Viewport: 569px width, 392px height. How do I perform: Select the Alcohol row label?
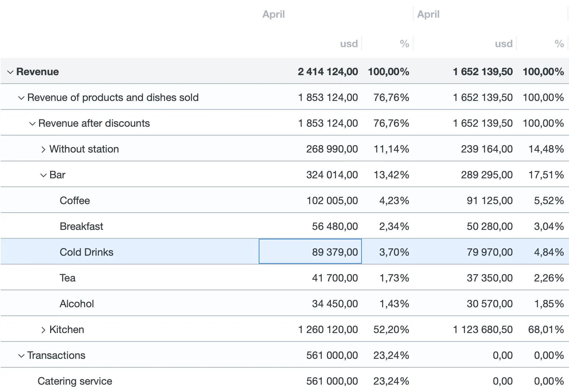tap(77, 304)
